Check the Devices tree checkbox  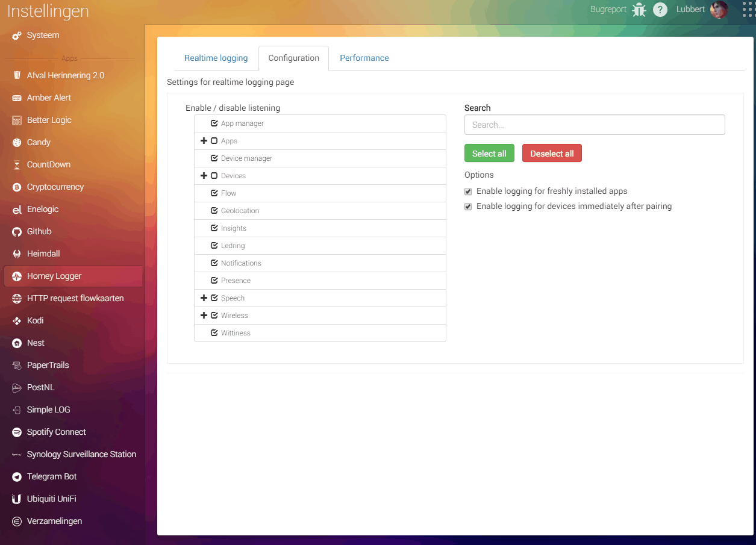[214, 175]
